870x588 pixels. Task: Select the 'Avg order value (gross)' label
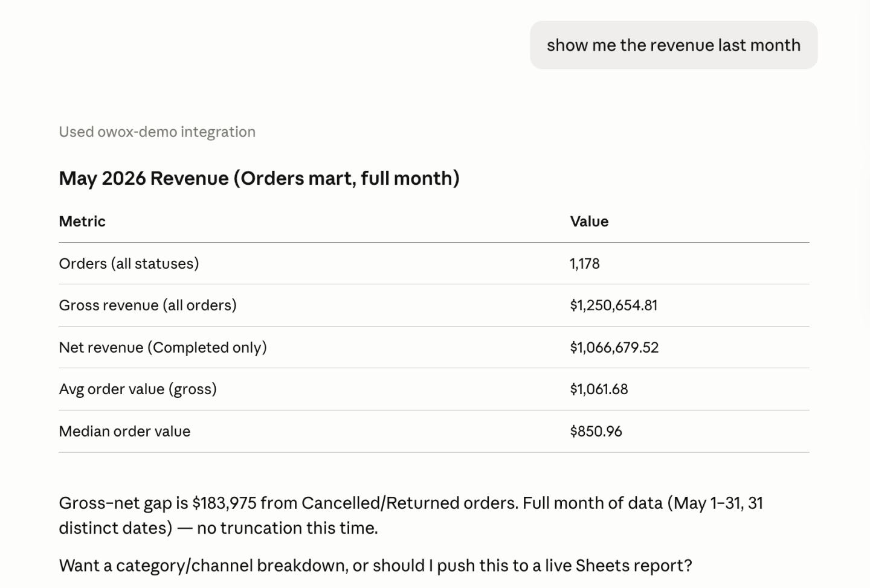click(x=138, y=389)
